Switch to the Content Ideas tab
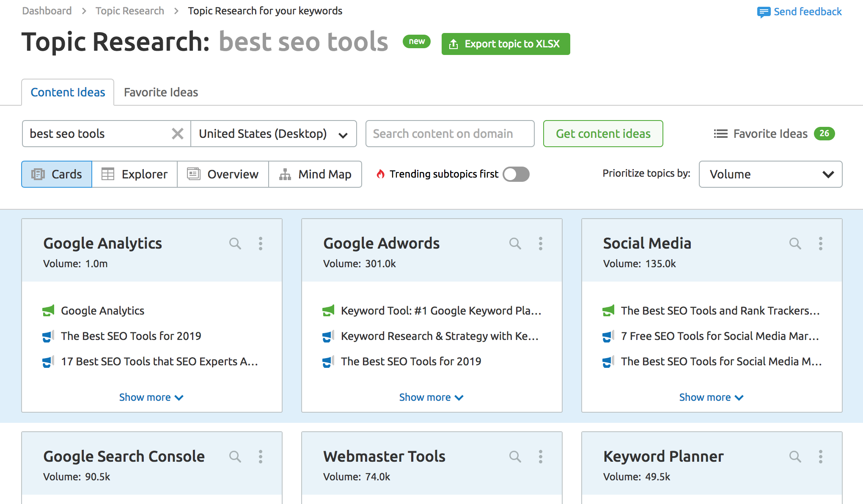 point(68,92)
